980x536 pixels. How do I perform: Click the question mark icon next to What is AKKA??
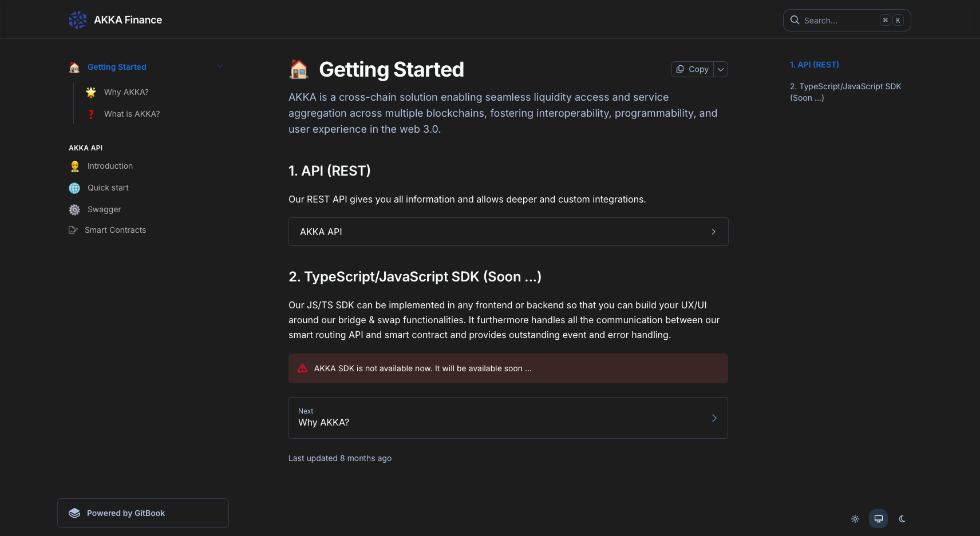[90, 114]
